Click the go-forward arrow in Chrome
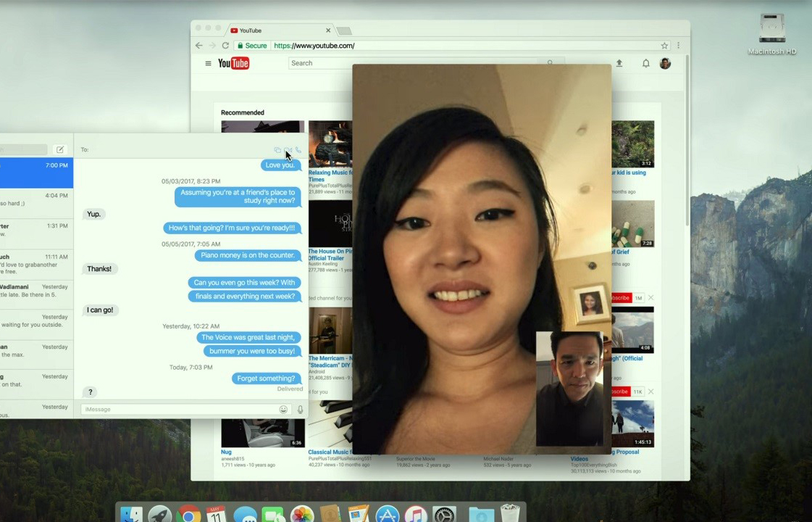Screen dimensions: 812x522 coord(212,46)
